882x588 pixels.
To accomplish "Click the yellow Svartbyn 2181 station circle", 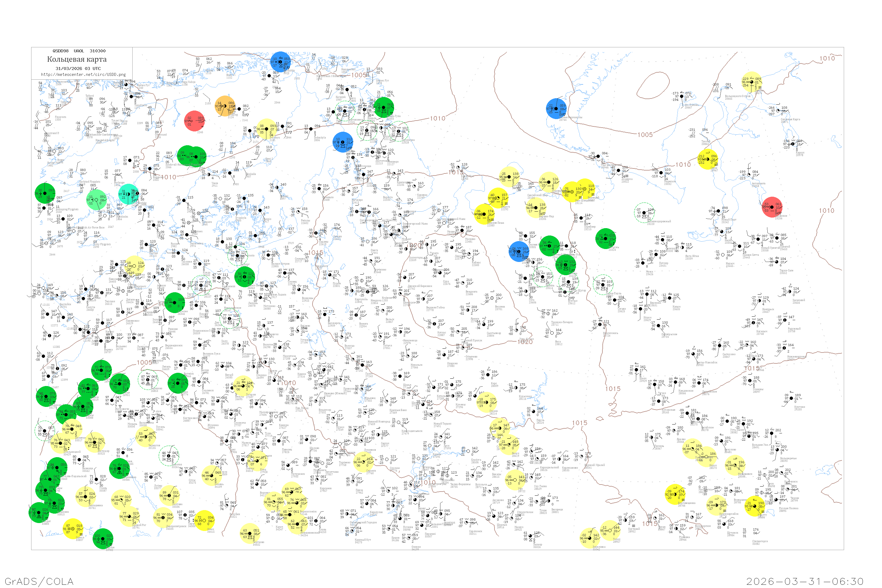I will 267,129.
